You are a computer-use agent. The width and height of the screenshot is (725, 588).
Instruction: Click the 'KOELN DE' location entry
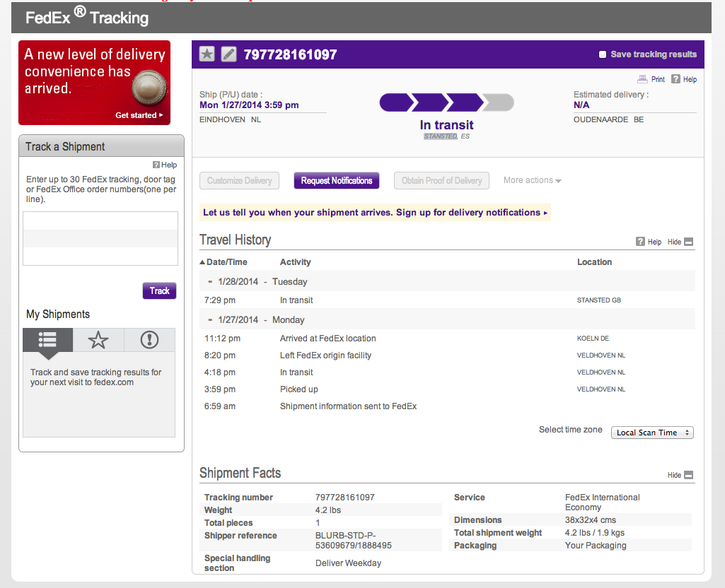pyautogui.click(x=593, y=339)
